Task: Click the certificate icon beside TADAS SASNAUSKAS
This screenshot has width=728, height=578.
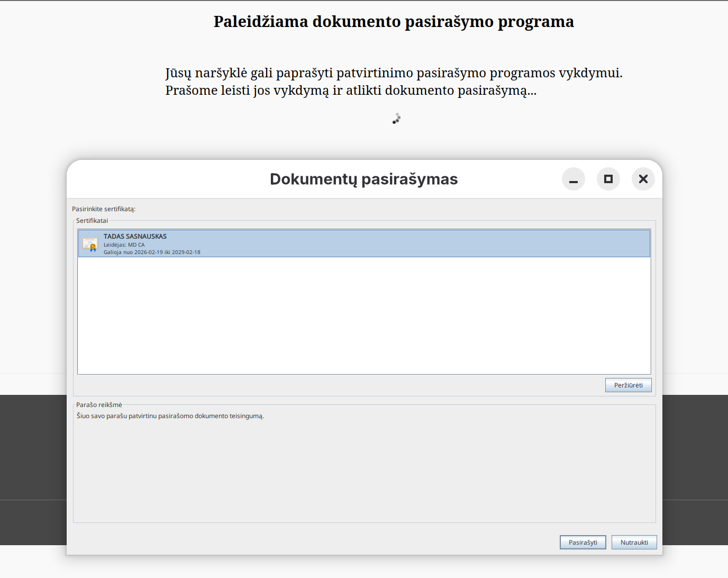Action: [90, 244]
